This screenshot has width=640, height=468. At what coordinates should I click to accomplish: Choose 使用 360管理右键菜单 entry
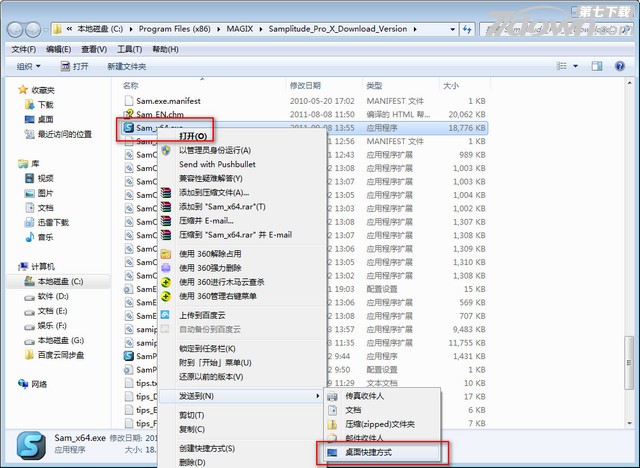coord(242,296)
